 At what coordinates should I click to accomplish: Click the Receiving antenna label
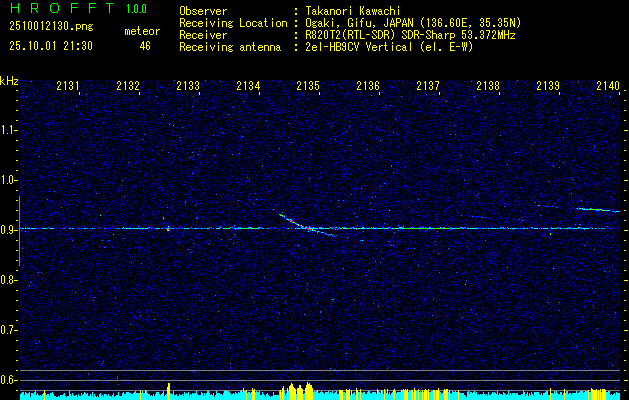coord(230,47)
